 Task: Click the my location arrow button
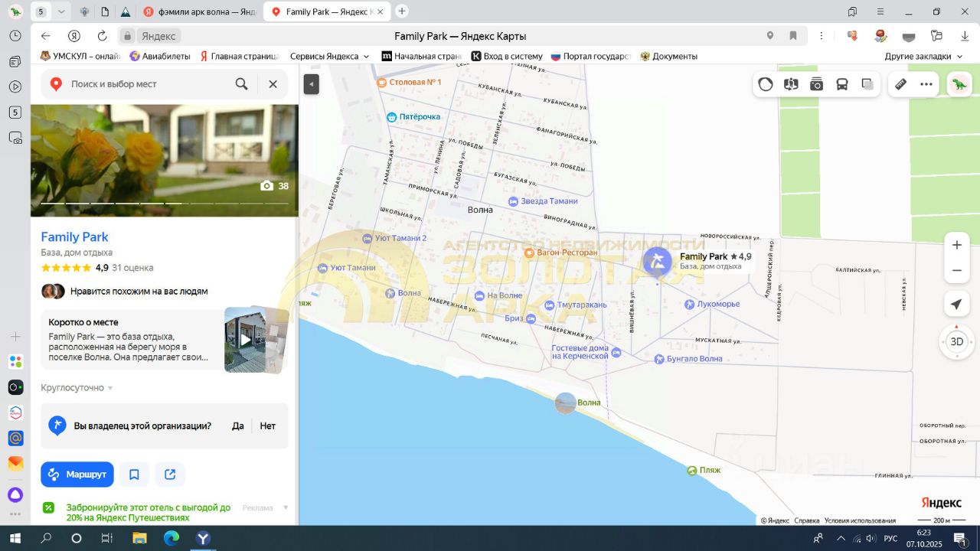pos(956,305)
